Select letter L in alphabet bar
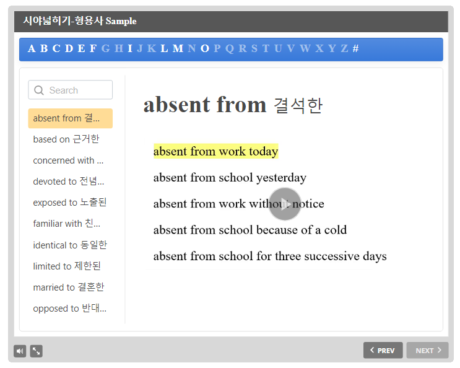460x368 pixels. pyautogui.click(x=164, y=49)
